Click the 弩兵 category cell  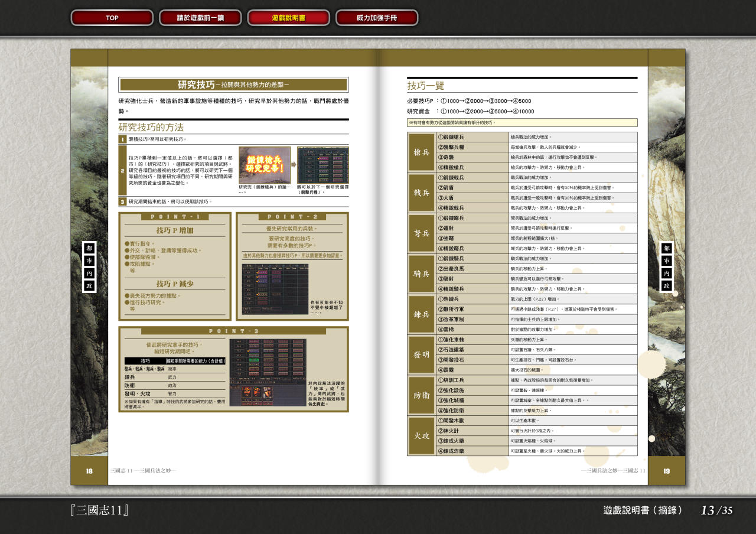click(x=421, y=233)
